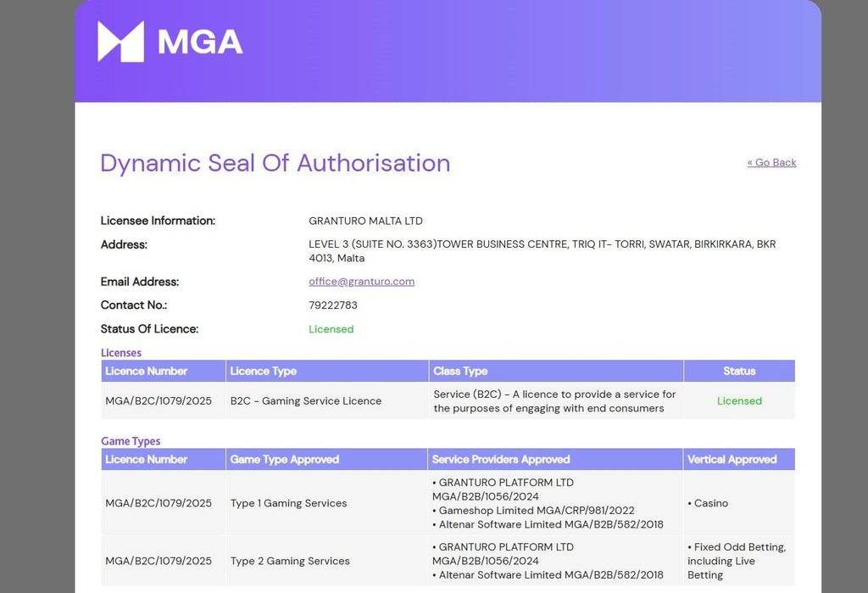
Task: Click the address text starting LEVEL 3
Action: pyautogui.click(x=542, y=251)
